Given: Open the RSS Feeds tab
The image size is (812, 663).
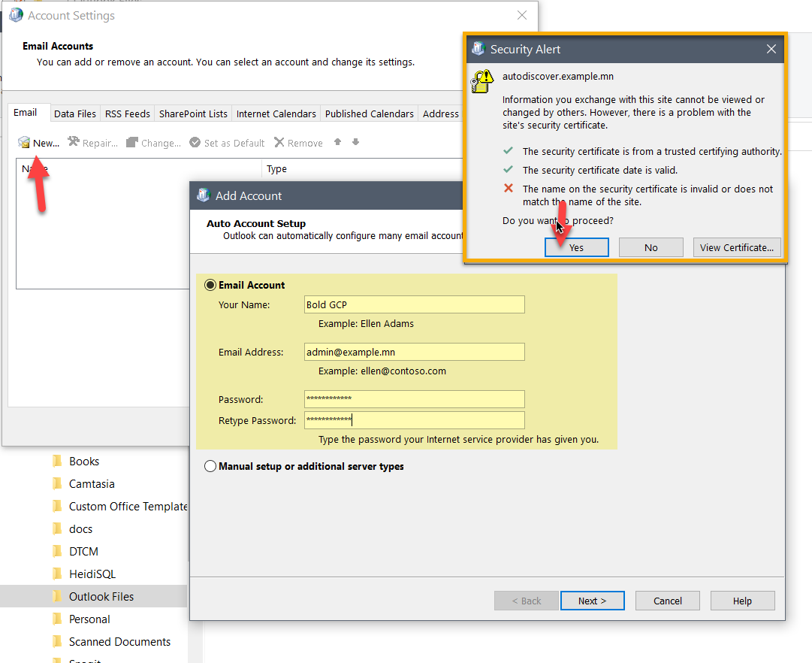Looking at the screenshot, I should point(128,114).
